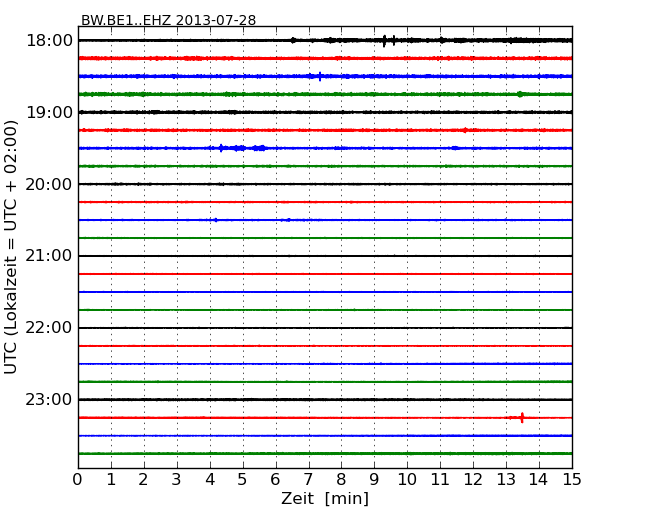Select the '18:00' y-axis time label

point(49,41)
